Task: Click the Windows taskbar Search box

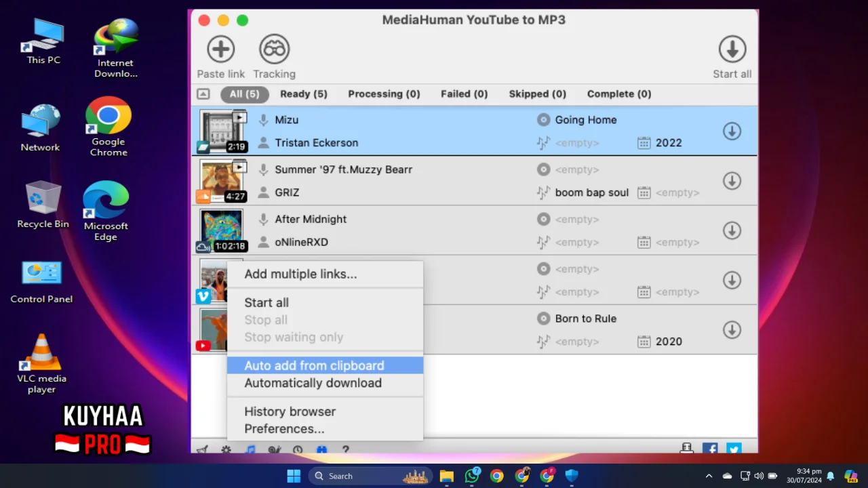Action: point(371,476)
